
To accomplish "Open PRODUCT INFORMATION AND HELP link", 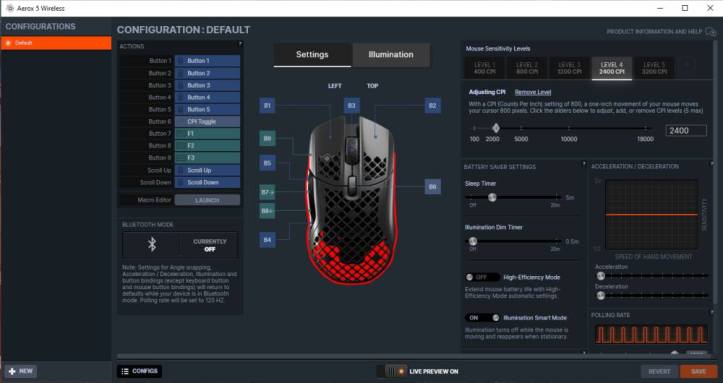I will point(654,32).
